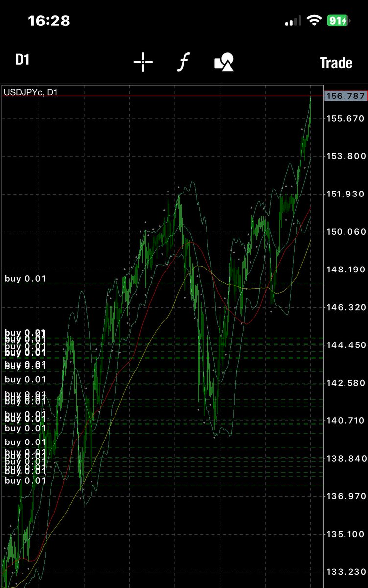368x588 pixels.
Task: Click the 142.580 price axis label
Action: click(x=345, y=383)
